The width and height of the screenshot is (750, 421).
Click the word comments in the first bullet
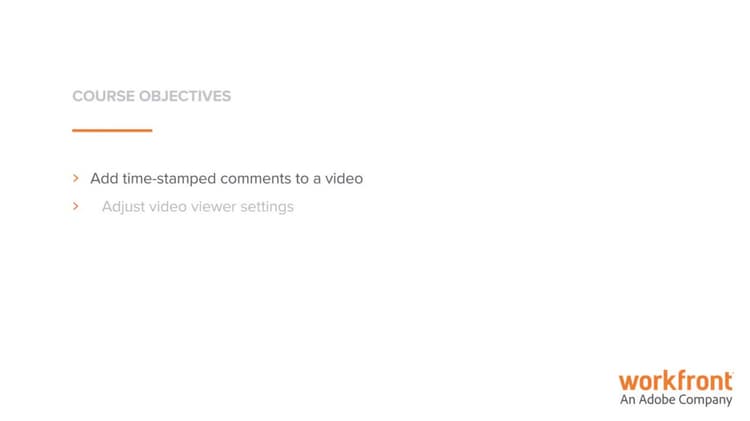pyautogui.click(x=255, y=178)
